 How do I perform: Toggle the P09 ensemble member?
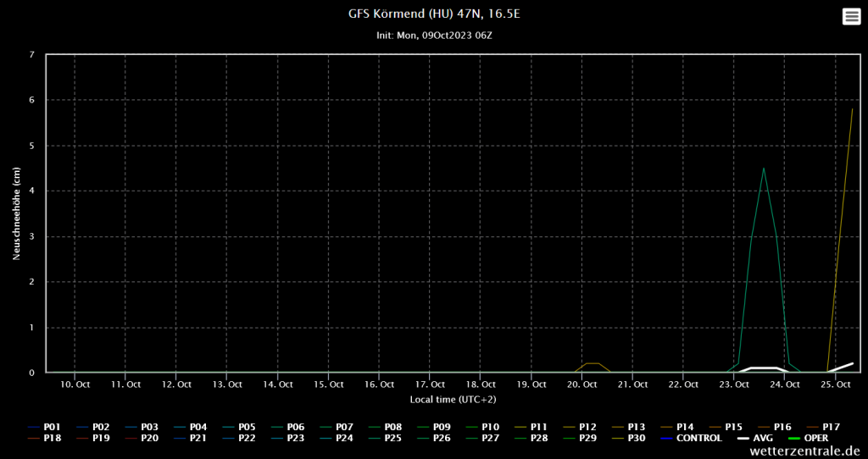pos(441,427)
